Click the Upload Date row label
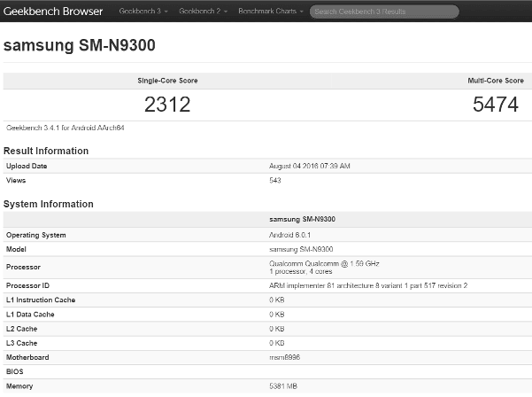Viewport: 532px width, 397px height. [27, 166]
